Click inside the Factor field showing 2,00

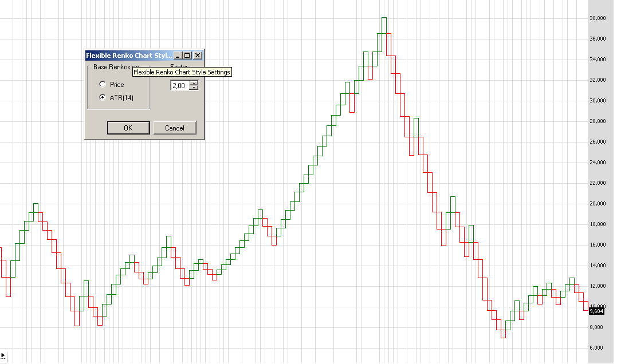tap(179, 85)
